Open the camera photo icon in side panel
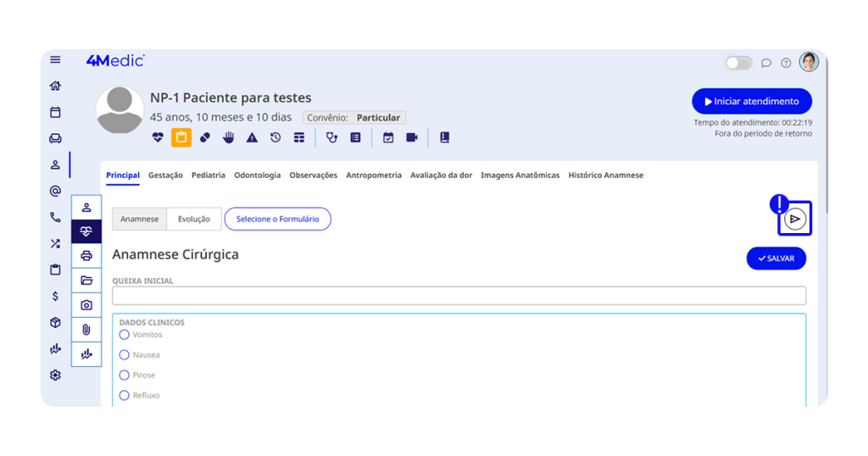 tap(86, 305)
